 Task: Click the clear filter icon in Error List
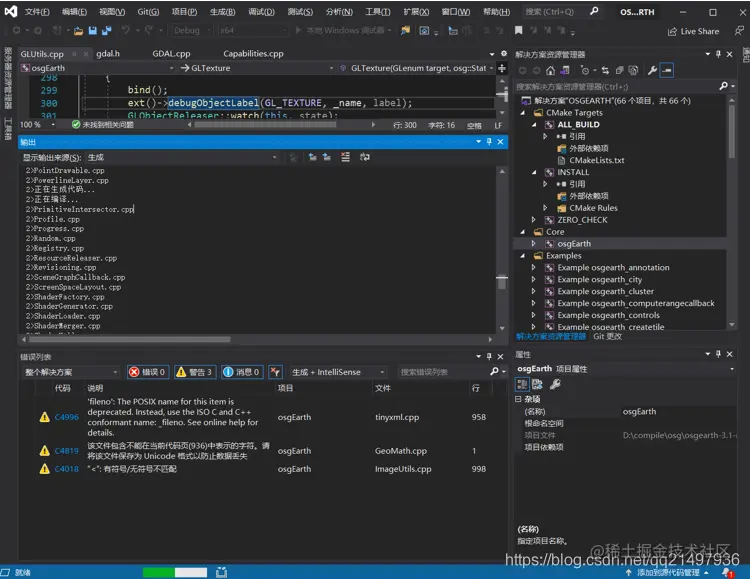point(275,372)
